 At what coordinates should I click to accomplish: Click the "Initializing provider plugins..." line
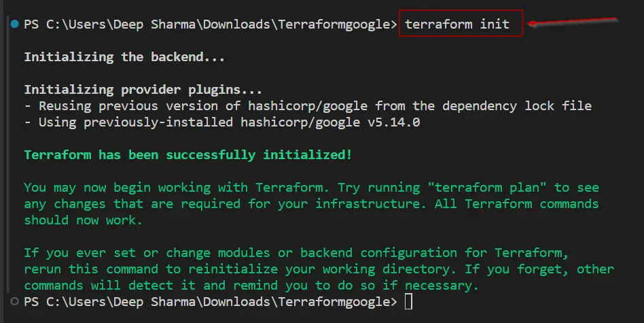pyautogui.click(x=143, y=90)
